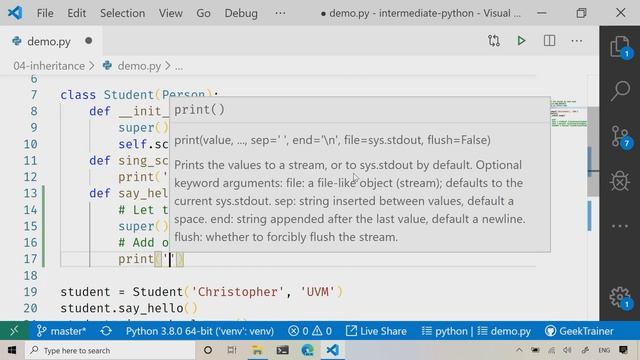The image size is (640, 360).
Task: Show additional activity bar views ellipsis
Action: [620, 226]
